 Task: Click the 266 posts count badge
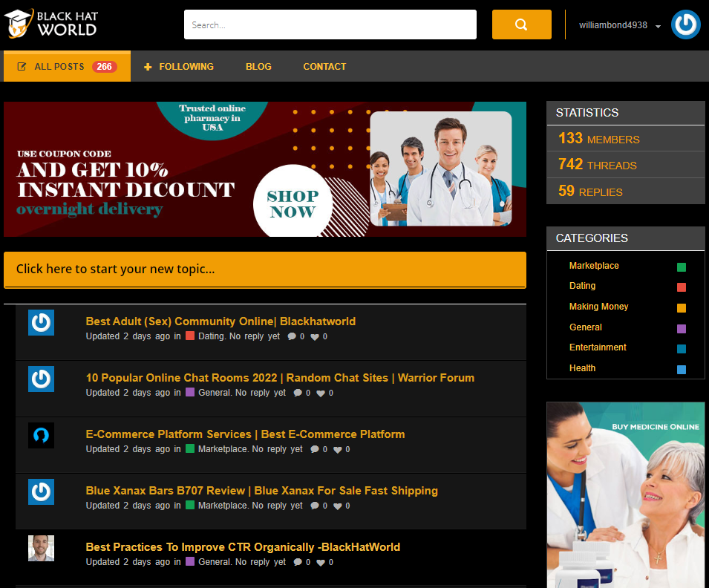[x=104, y=67]
